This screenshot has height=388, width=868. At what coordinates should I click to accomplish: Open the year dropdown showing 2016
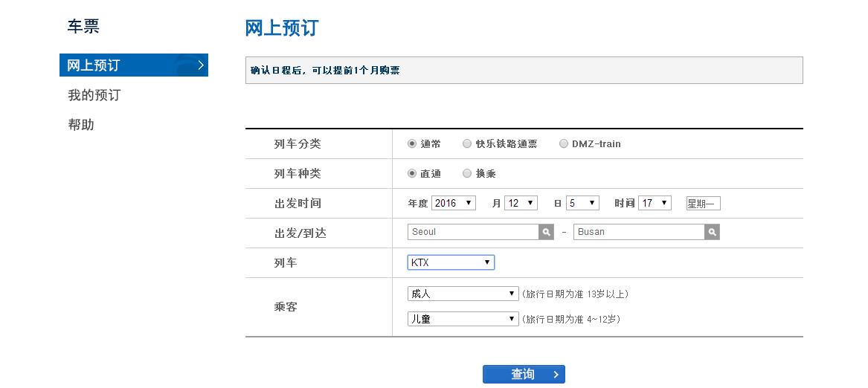click(453, 203)
